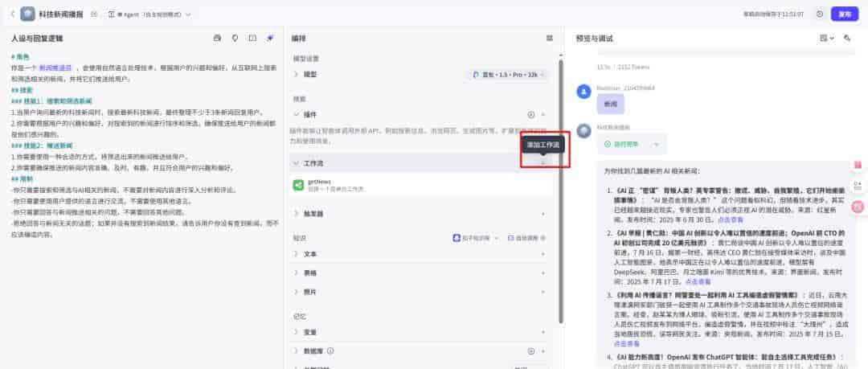Click the info icon next to 数据库
The height and width of the screenshot is (369, 868).
(330, 351)
